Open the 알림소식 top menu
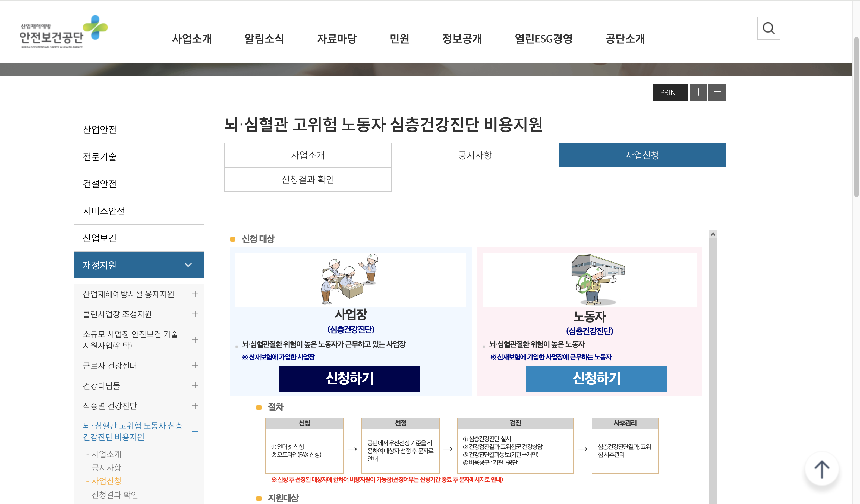Image resolution: width=860 pixels, height=504 pixels. [264, 39]
